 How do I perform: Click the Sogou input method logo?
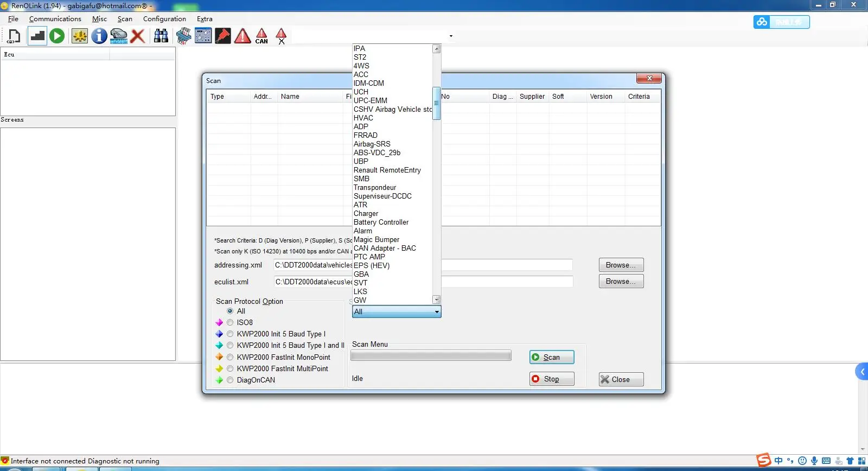coord(764,460)
